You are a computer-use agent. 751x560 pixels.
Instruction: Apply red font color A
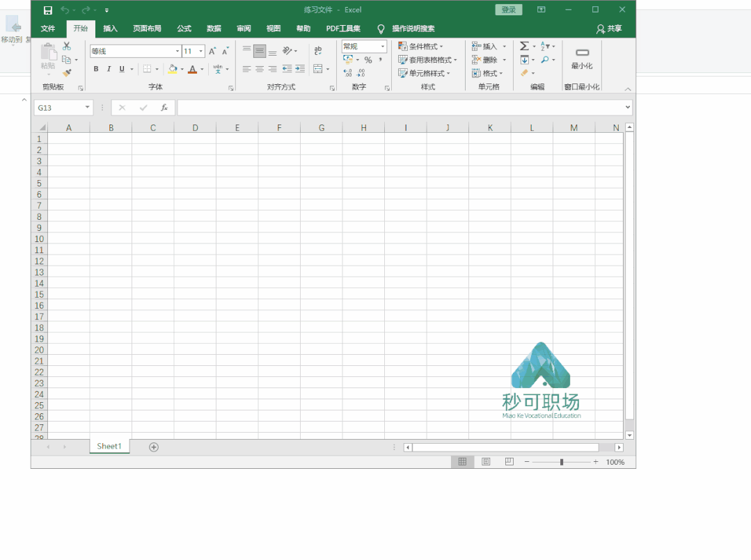pos(193,69)
